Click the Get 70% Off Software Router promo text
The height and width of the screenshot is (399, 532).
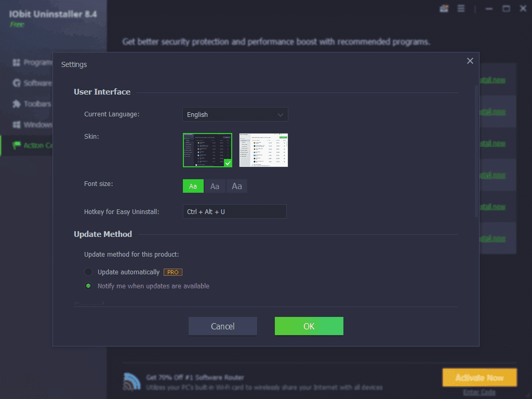(x=195, y=377)
